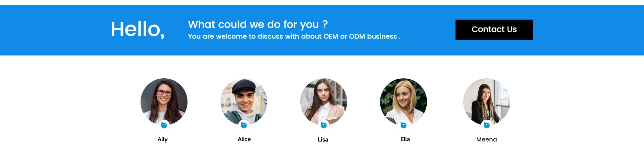The image size is (644, 162).
Task: Click the Contact Us button
Action: click(494, 30)
